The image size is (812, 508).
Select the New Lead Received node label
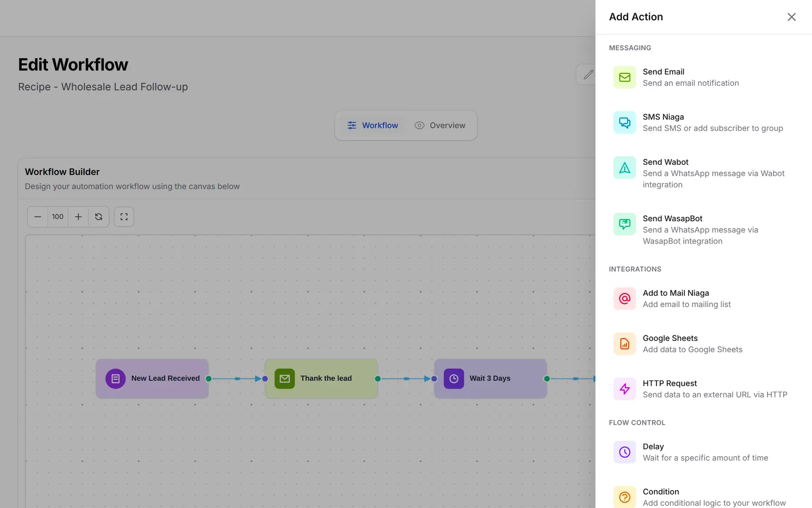coord(166,378)
